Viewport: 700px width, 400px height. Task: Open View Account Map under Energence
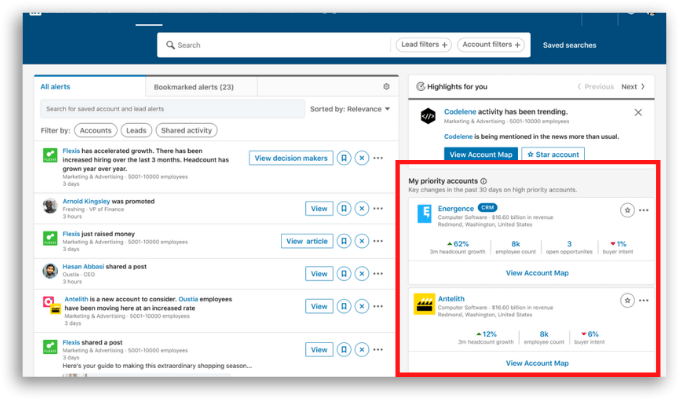click(537, 273)
